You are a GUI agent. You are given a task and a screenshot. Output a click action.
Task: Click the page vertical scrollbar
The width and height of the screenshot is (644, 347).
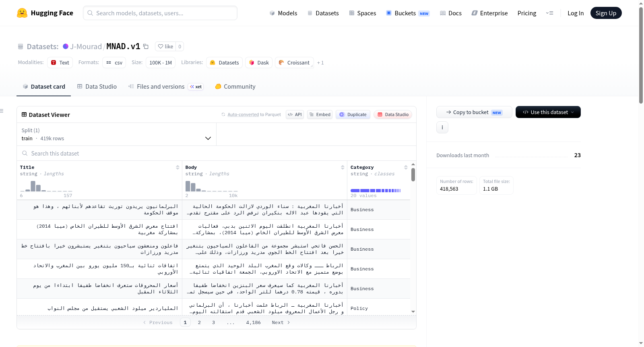pos(641,55)
